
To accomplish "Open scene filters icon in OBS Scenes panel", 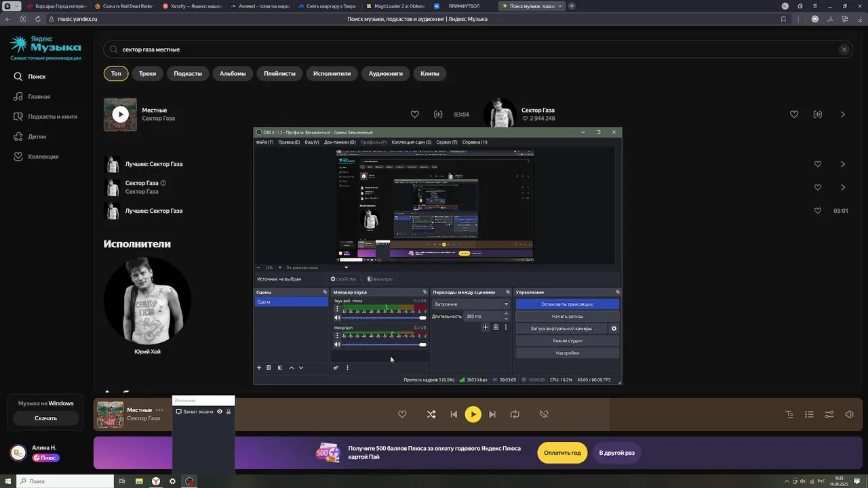I will click(280, 367).
